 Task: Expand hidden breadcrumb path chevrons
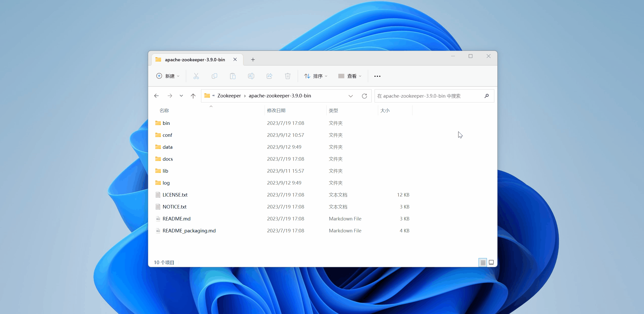point(213,96)
